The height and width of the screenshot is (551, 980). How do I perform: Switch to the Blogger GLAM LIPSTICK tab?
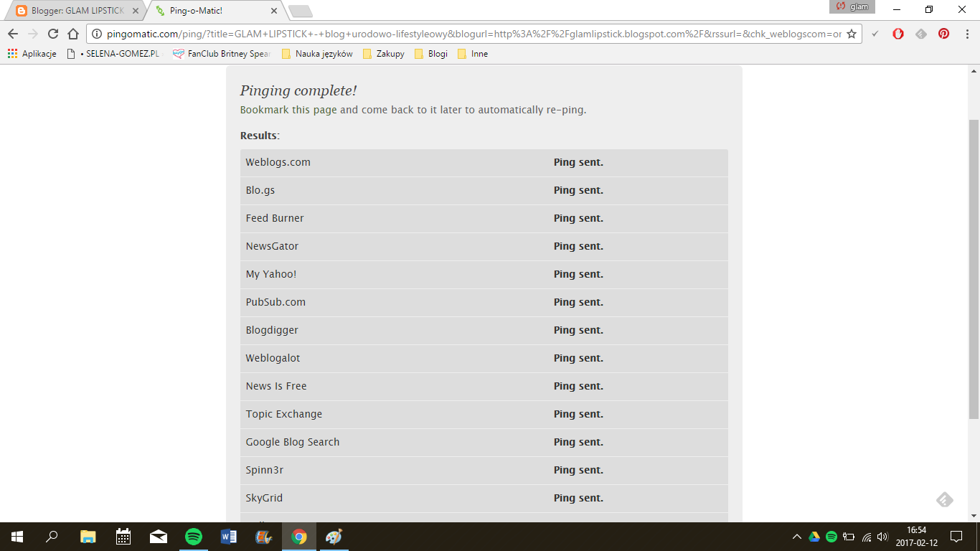(75, 11)
